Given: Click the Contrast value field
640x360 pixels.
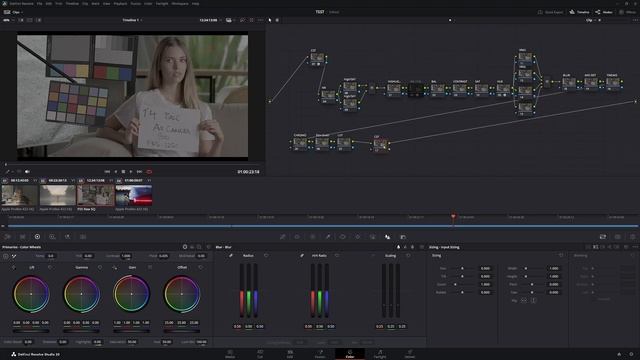Looking at the screenshot, I should (126, 256).
